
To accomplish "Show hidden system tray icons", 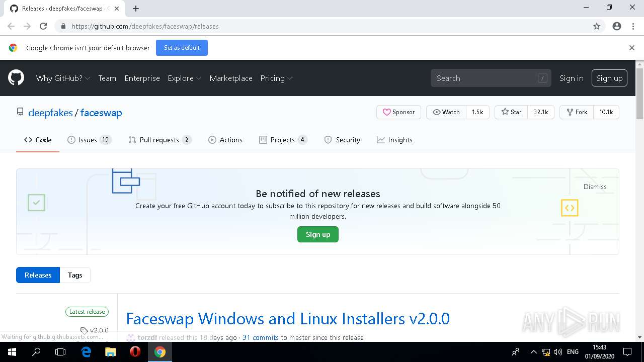I will pos(533,352).
